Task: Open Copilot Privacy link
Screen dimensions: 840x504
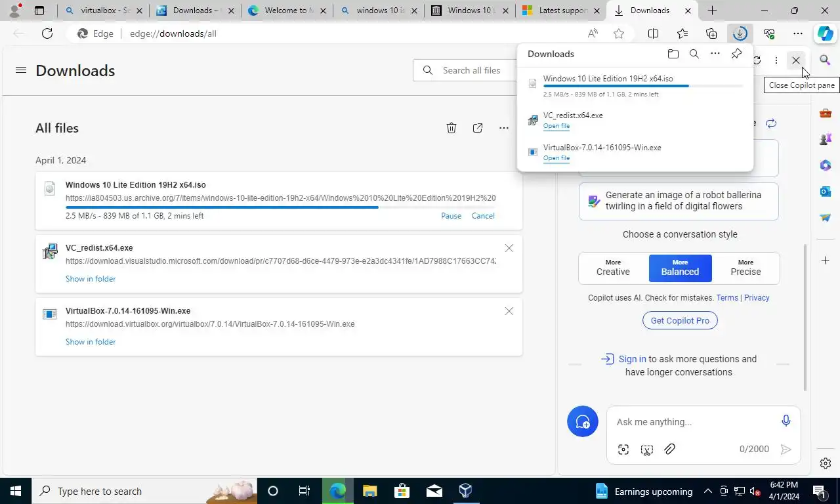Action: tap(757, 298)
